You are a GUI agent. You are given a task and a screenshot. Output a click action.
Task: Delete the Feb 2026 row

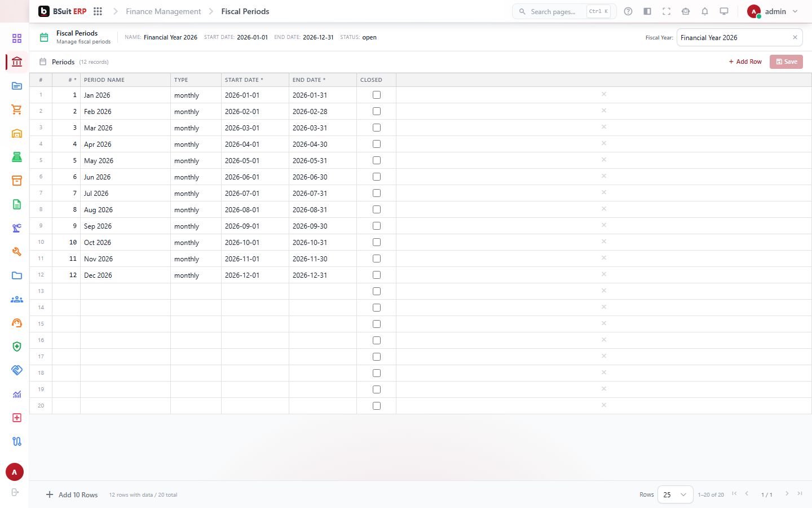tap(604, 111)
